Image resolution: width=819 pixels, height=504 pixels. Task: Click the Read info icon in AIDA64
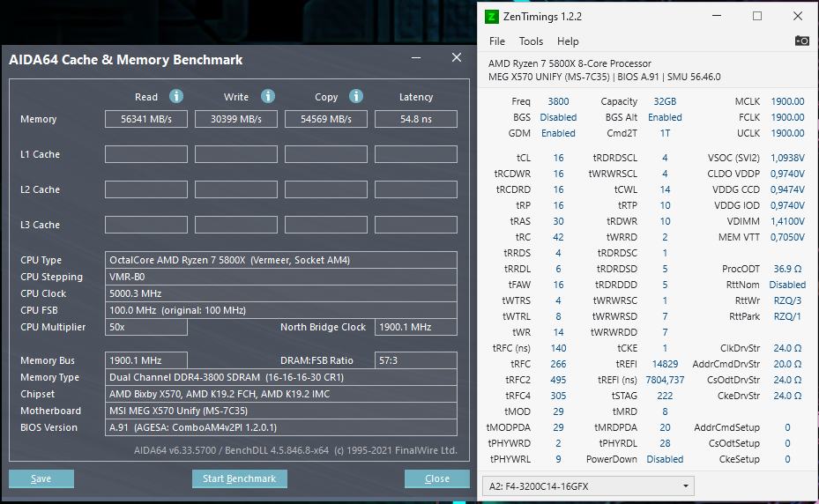[176, 97]
